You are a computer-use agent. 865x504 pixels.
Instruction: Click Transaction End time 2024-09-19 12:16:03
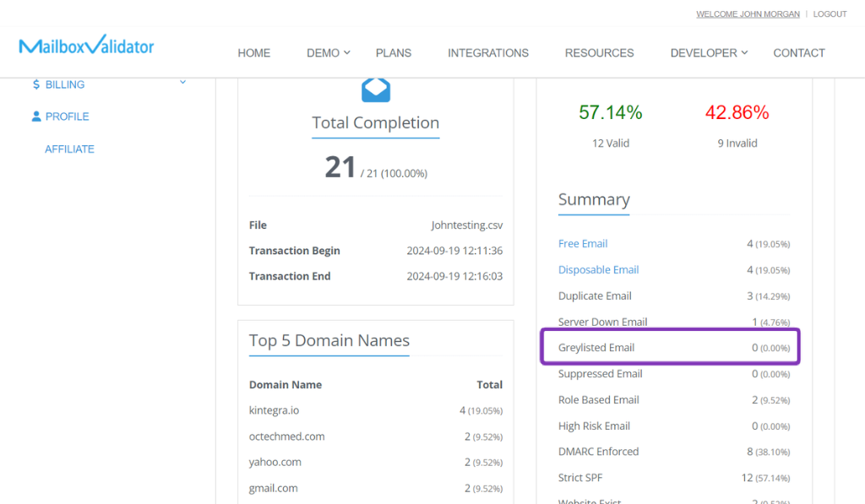point(454,276)
